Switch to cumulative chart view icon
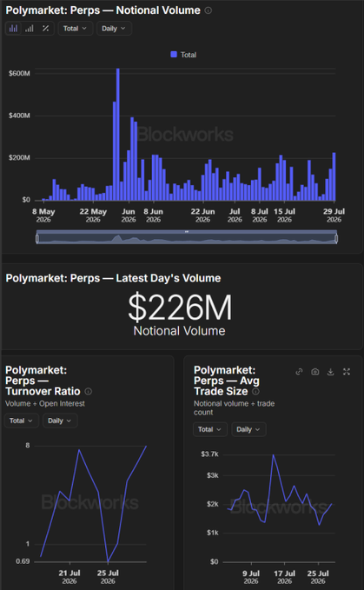 (30, 29)
